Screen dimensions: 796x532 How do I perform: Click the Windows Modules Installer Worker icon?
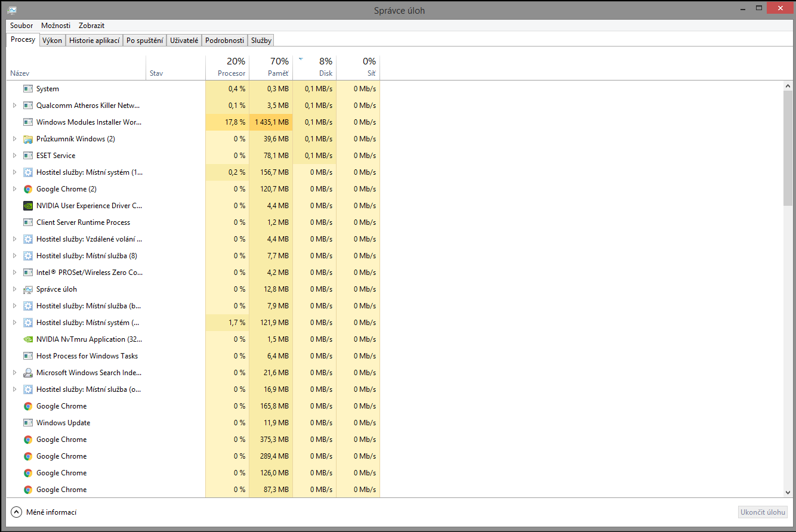[27, 122]
